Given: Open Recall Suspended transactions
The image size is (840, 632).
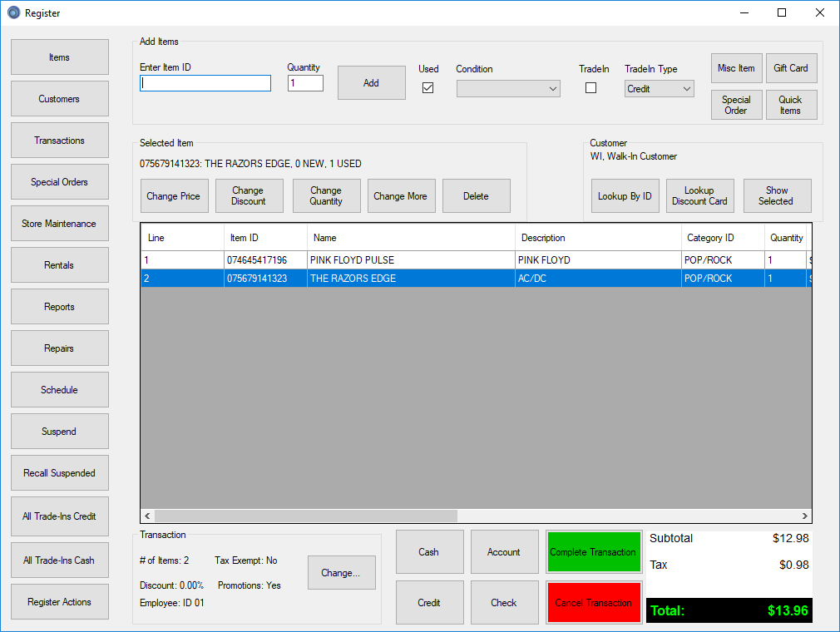Looking at the screenshot, I should click(x=59, y=472).
